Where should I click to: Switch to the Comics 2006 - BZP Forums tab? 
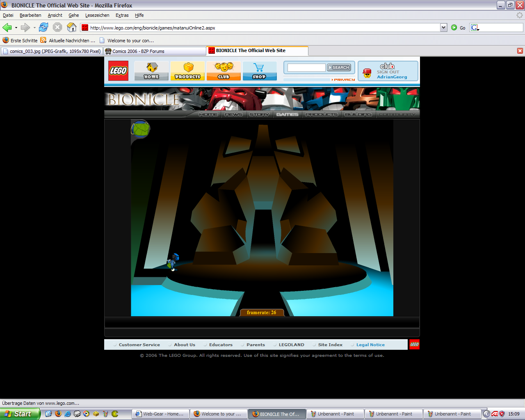coord(154,51)
